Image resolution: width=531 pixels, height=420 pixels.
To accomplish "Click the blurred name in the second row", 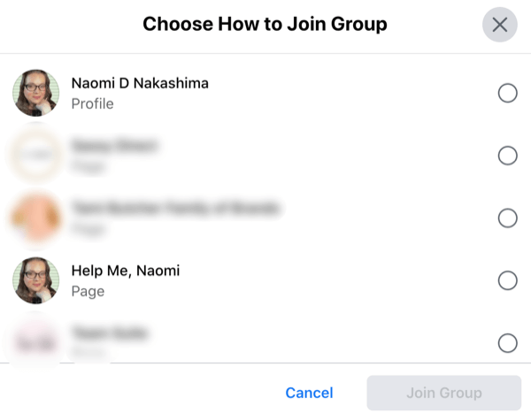I will tap(114, 146).
